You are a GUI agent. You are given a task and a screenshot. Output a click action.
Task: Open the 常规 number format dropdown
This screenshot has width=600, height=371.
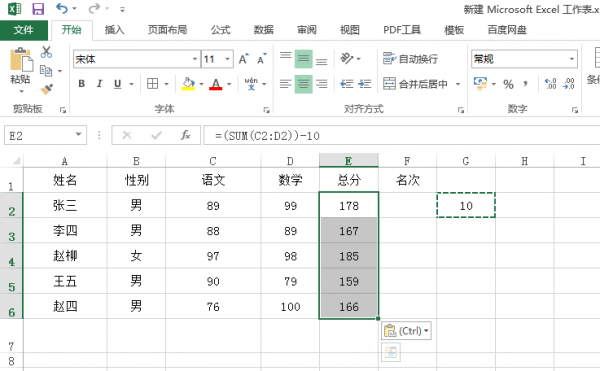click(x=572, y=59)
